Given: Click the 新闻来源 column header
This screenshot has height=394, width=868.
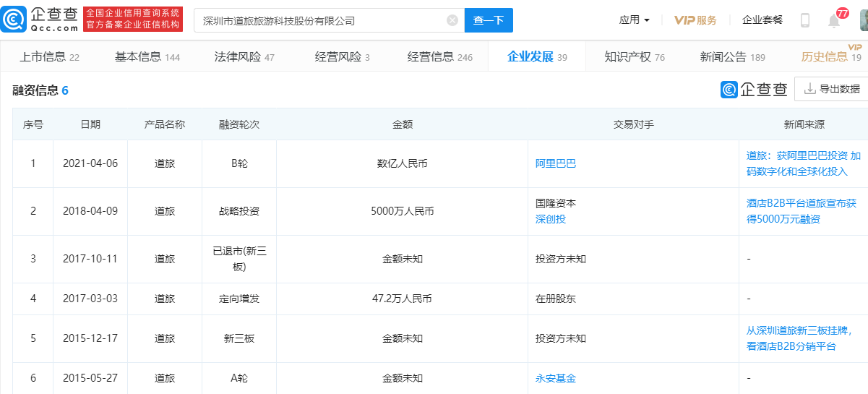Looking at the screenshot, I should (x=804, y=124).
